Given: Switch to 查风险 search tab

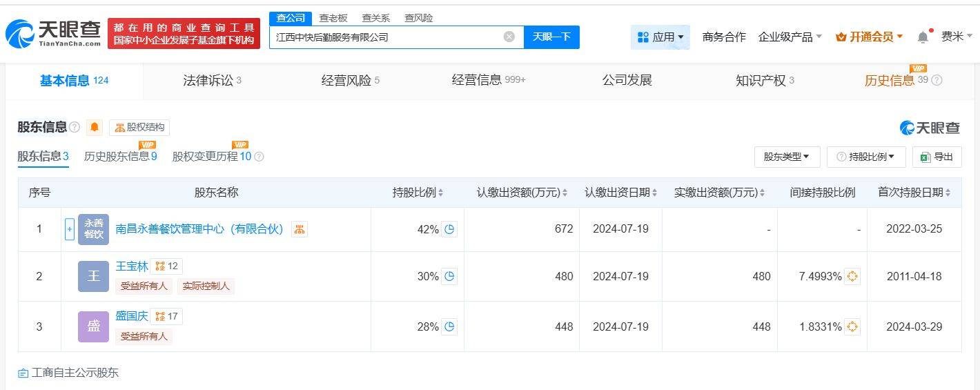Looking at the screenshot, I should pyautogui.click(x=419, y=18).
